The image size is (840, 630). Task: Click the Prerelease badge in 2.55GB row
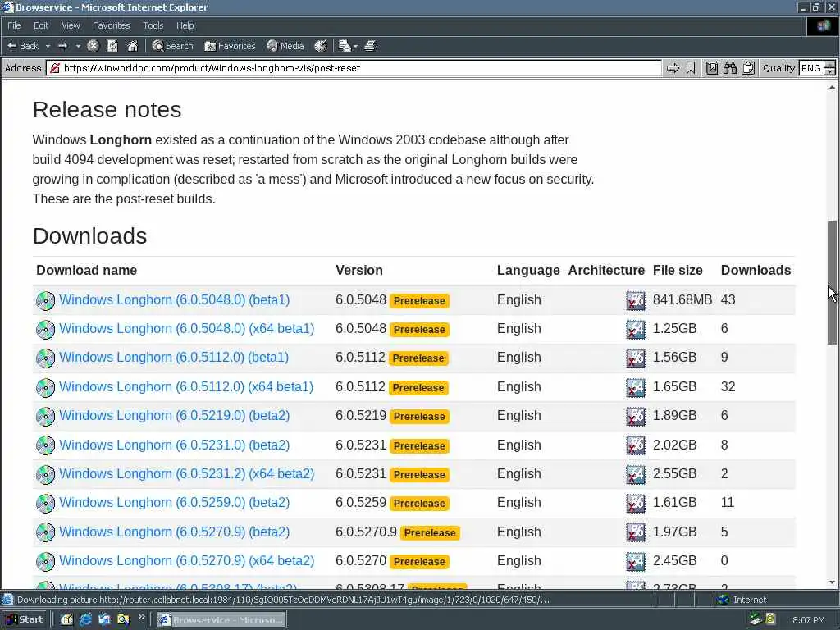(x=419, y=475)
